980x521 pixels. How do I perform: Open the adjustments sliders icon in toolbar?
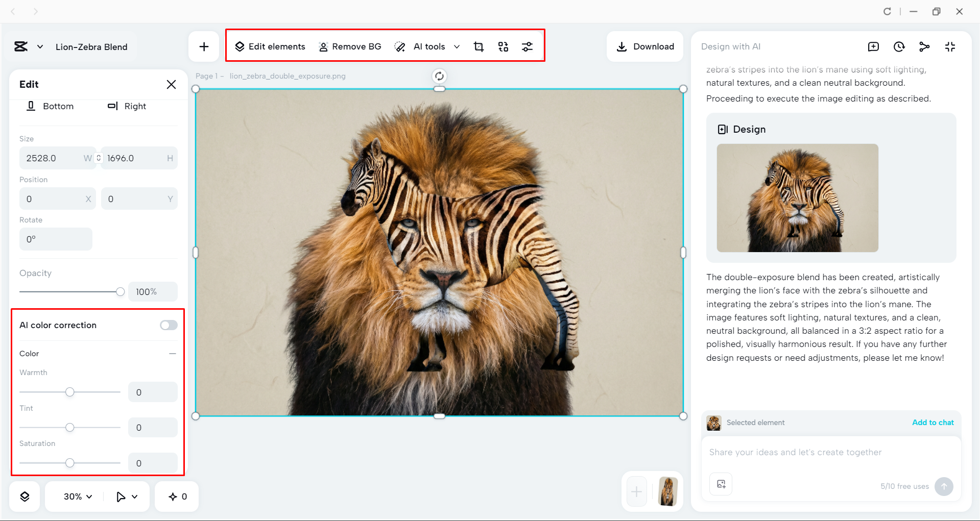[x=527, y=47]
